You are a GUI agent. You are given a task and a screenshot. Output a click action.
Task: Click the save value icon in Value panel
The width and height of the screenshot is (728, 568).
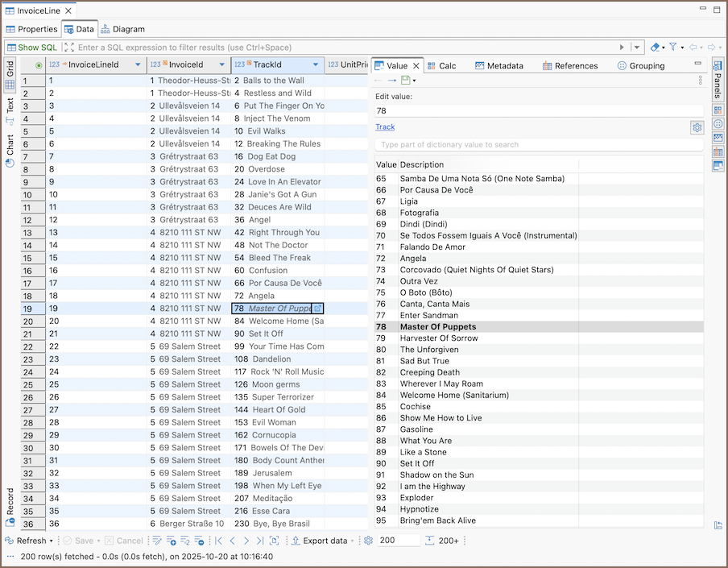click(406, 80)
